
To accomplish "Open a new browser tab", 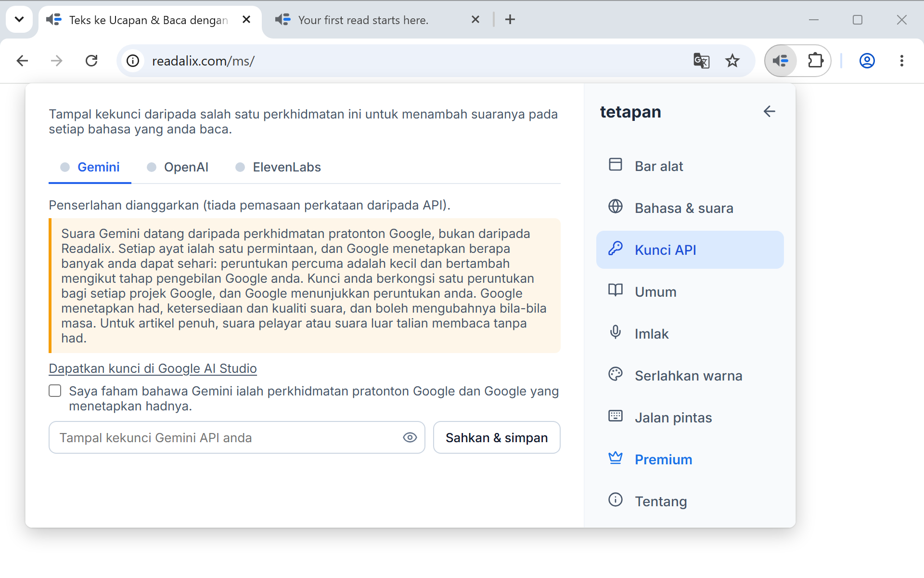I will click(510, 19).
